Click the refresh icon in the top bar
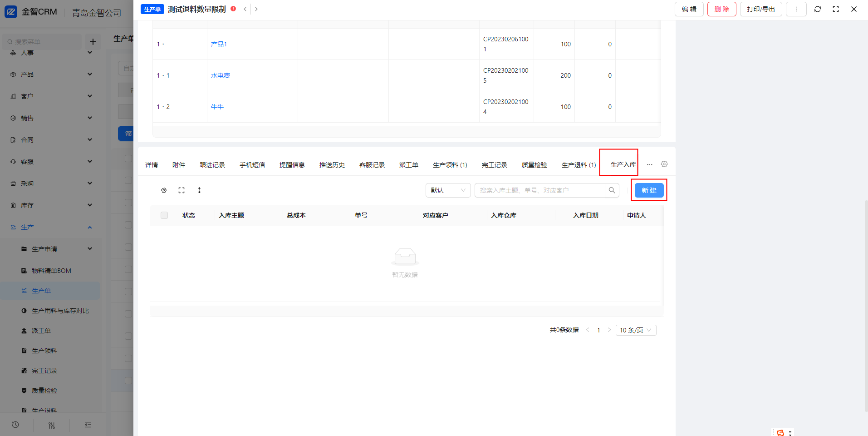The image size is (868, 436). (818, 9)
